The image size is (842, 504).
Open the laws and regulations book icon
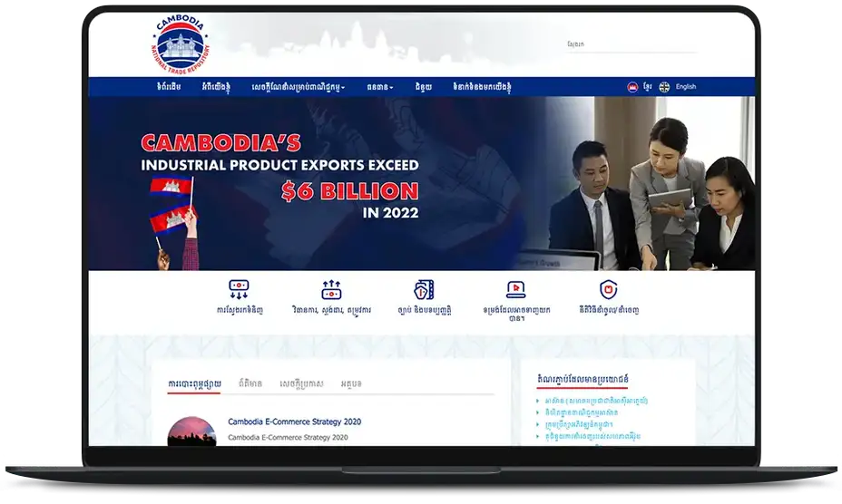[x=424, y=289]
